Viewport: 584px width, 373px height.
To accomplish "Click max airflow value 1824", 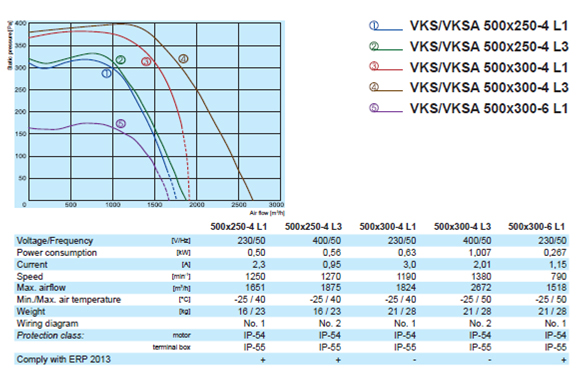I will (406, 288).
